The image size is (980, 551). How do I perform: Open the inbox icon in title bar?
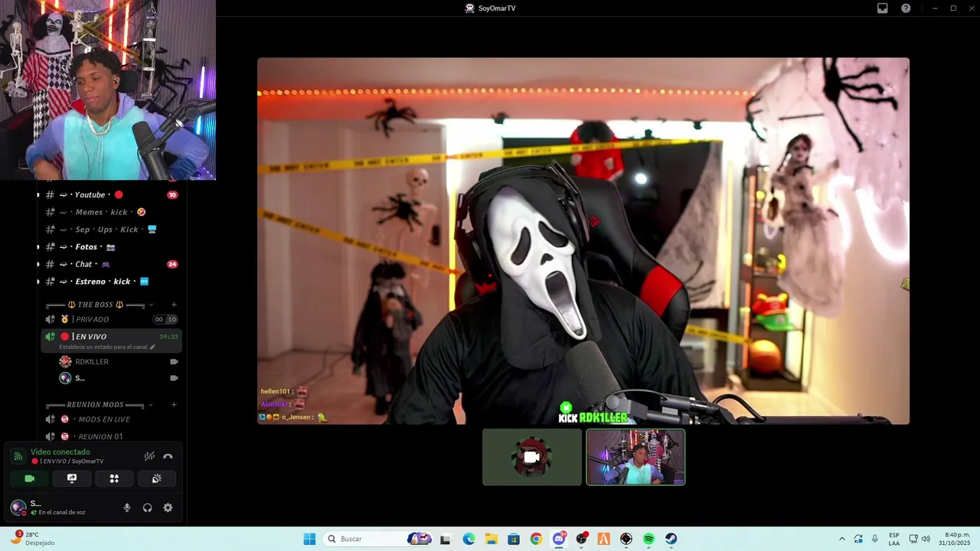click(x=883, y=8)
